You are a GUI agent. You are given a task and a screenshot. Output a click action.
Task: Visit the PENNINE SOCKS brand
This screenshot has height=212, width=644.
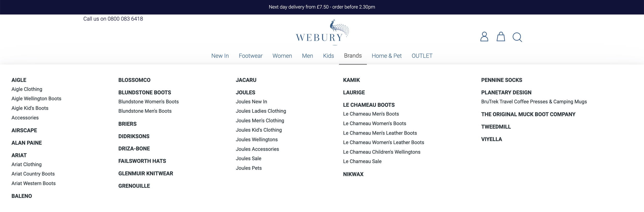502,80
